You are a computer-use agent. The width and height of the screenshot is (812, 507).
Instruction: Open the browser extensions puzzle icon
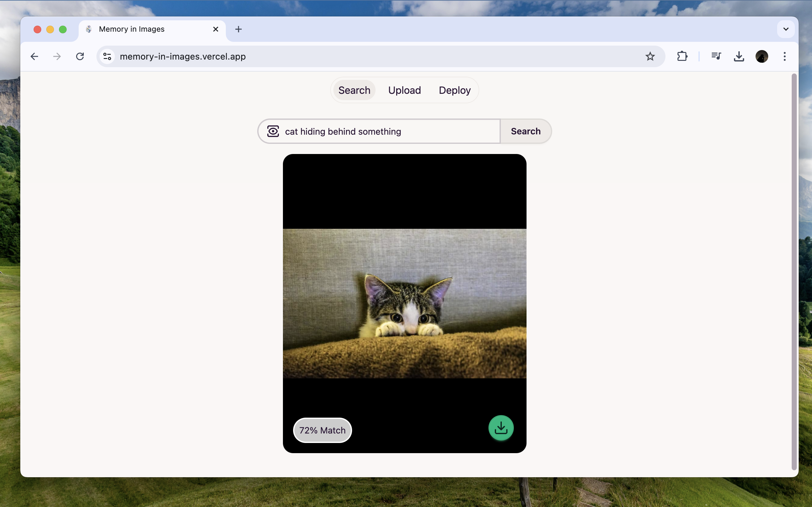coord(682,56)
